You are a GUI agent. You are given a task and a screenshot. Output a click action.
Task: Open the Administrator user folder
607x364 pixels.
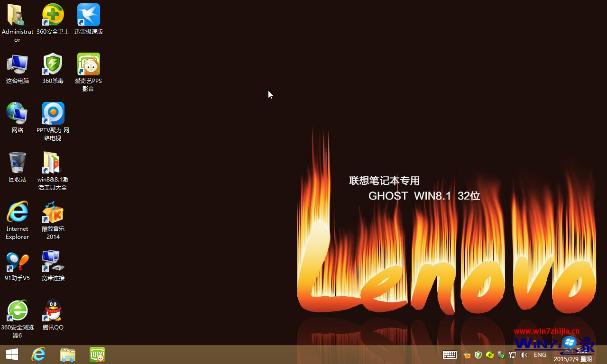click(x=17, y=15)
